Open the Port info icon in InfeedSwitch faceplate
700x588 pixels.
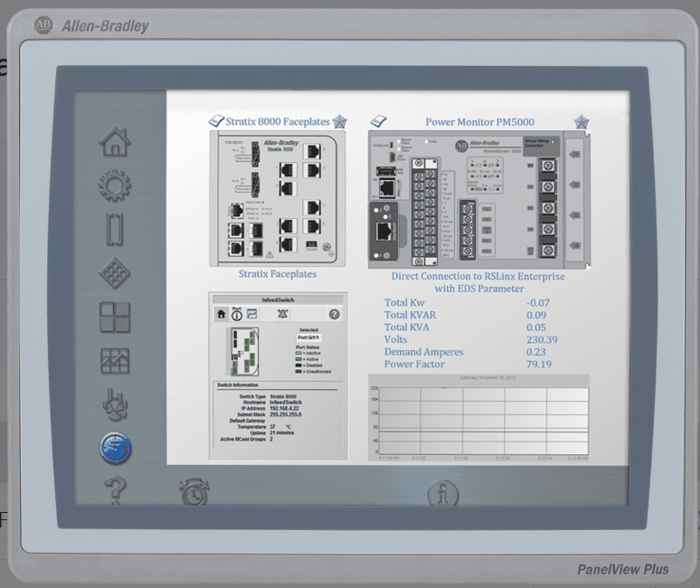(237, 314)
